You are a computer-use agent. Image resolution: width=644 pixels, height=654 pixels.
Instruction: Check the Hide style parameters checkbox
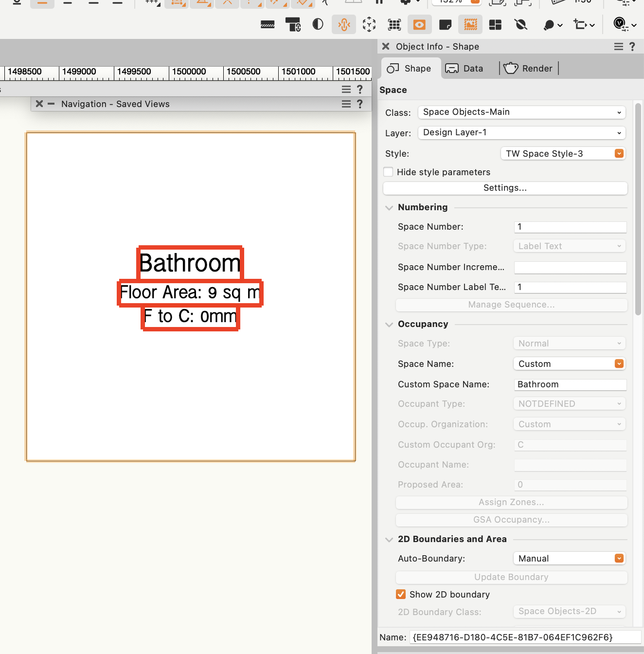pos(388,172)
